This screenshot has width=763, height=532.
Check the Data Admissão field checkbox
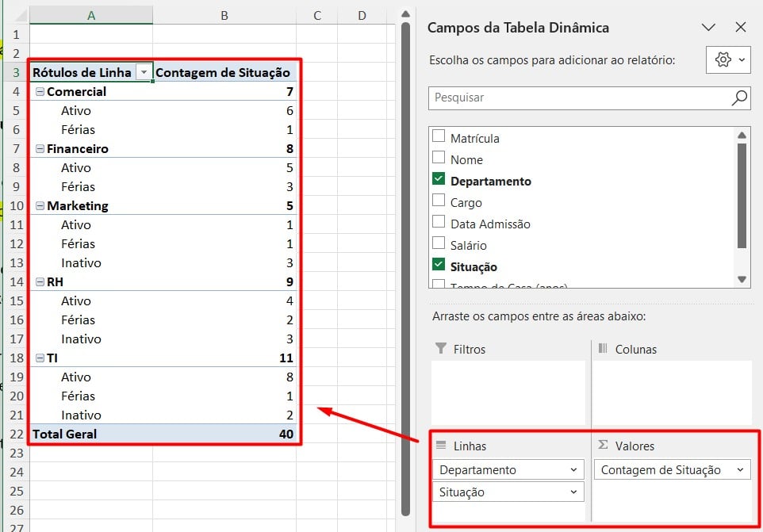pos(439,222)
